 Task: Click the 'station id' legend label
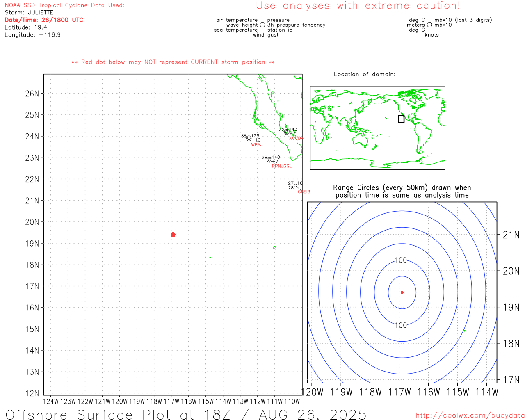coord(280,30)
